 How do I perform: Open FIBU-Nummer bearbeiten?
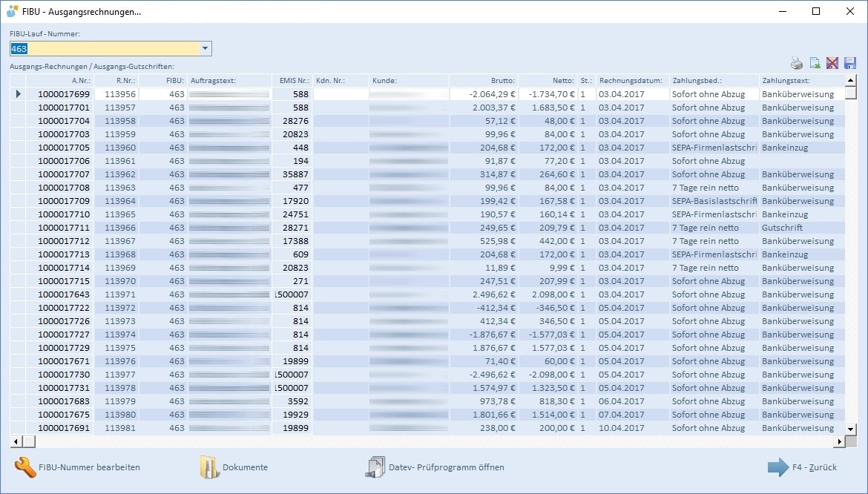click(x=77, y=467)
